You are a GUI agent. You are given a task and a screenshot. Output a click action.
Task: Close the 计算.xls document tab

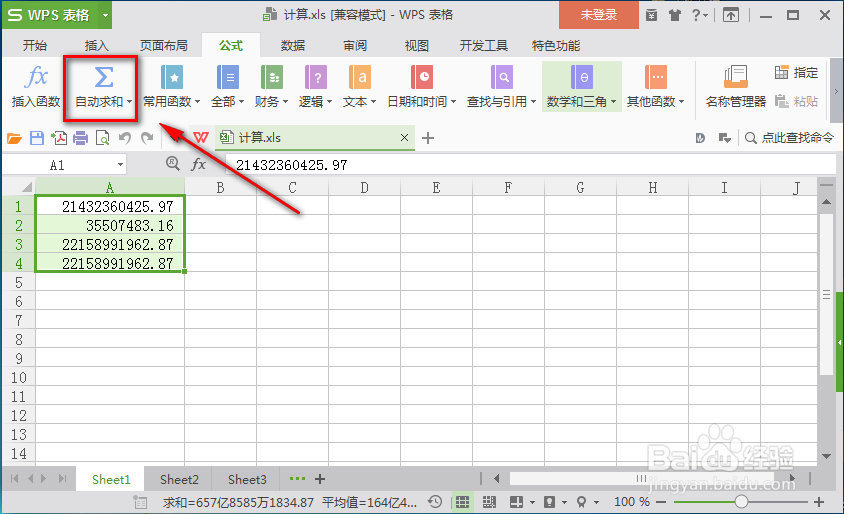404,138
